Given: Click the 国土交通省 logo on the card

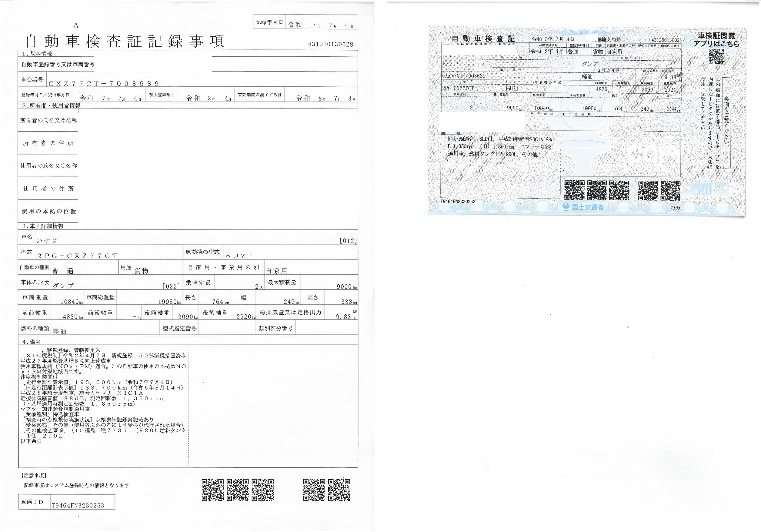Looking at the screenshot, I should click(x=583, y=208).
